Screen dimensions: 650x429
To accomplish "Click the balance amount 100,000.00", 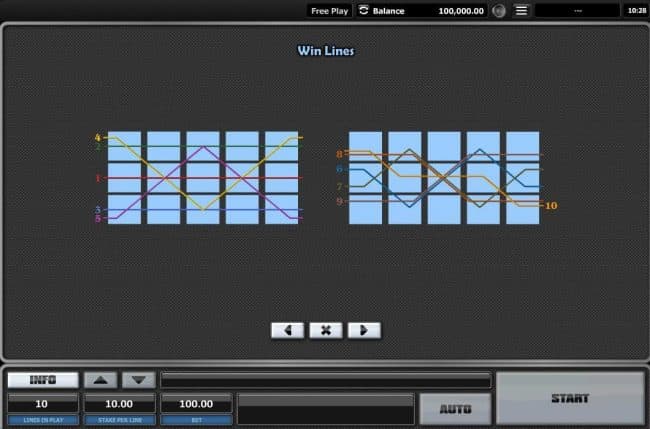I will 460,11.
